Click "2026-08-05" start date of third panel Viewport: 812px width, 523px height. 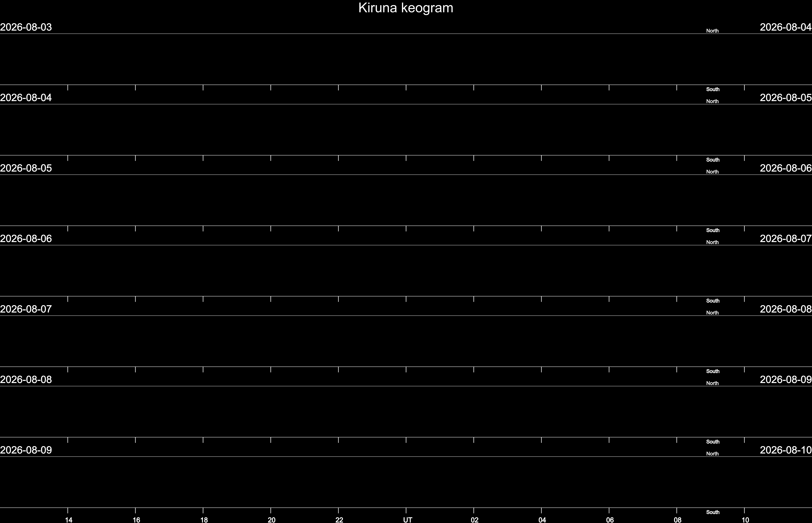tap(26, 168)
